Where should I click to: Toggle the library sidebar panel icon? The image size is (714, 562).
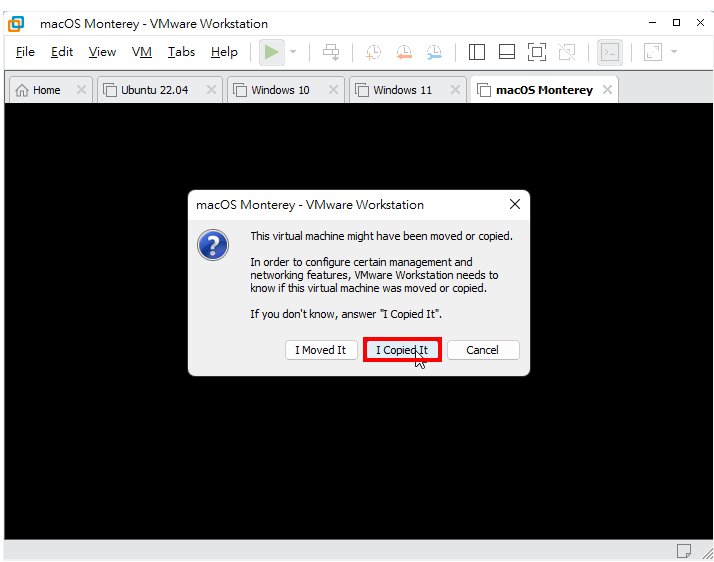click(477, 52)
